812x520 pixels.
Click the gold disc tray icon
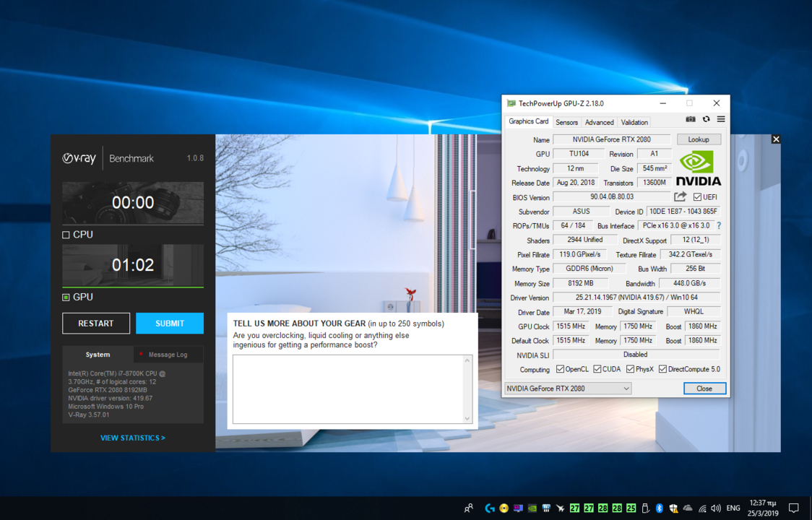(x=504, y=508)
